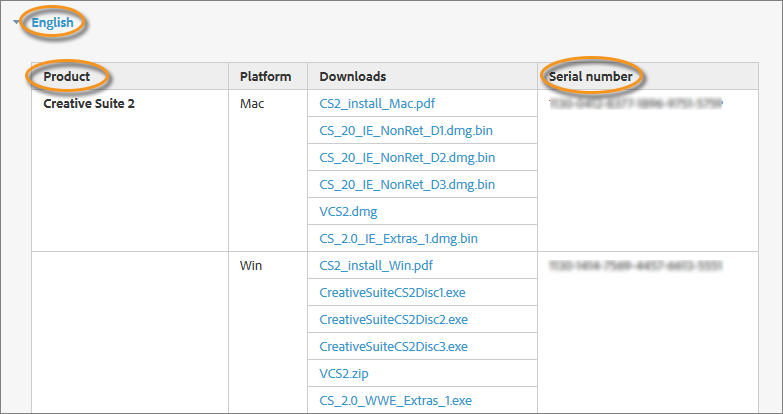Image resolution: width=783 pixels, height=414 pixels.
Task: Download CS_20_IE_NonRet_D2.dmg.bin
Action: coord(407,158)
